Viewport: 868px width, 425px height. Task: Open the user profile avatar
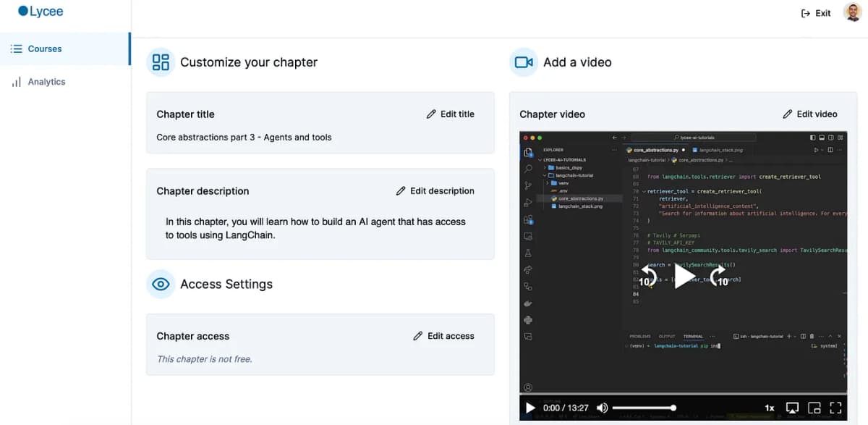point(852,12)
